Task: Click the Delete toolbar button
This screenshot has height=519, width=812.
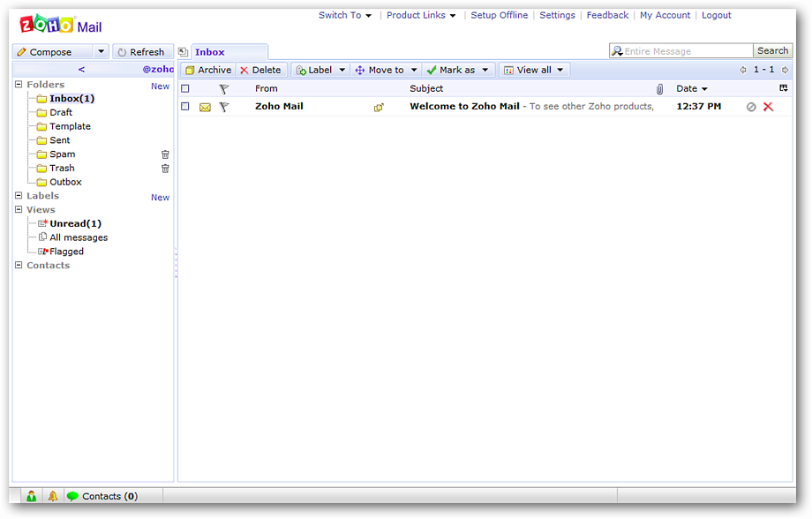Action: (x=260, y=70)
